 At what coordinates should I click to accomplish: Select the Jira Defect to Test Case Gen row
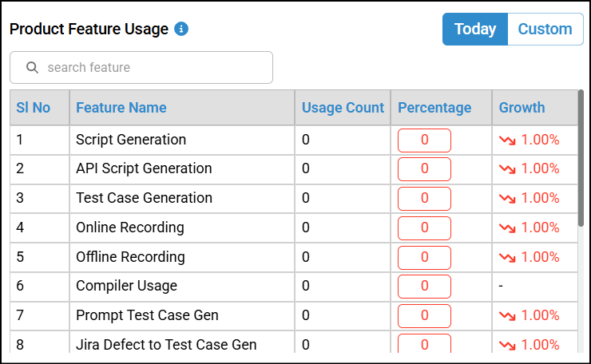166,345
